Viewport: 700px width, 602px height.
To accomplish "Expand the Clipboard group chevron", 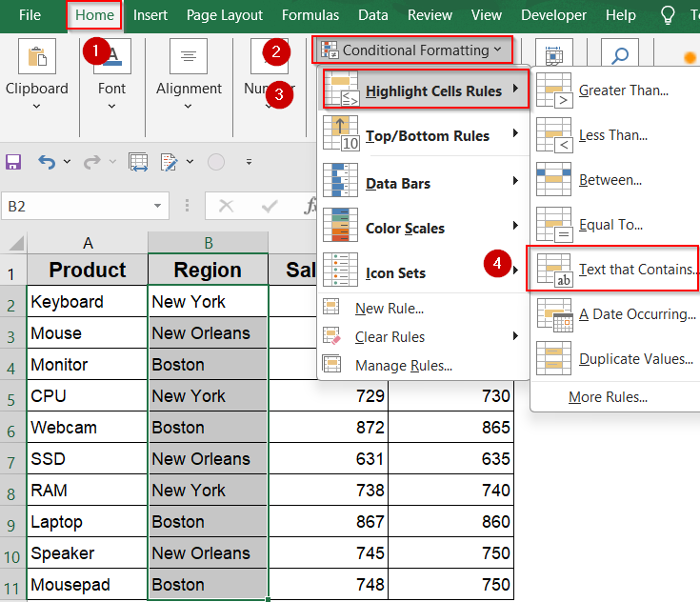I will (x=36, y=107).
